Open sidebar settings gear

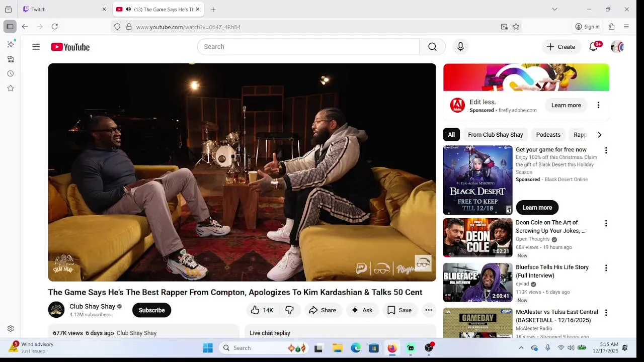click(11, 329)
